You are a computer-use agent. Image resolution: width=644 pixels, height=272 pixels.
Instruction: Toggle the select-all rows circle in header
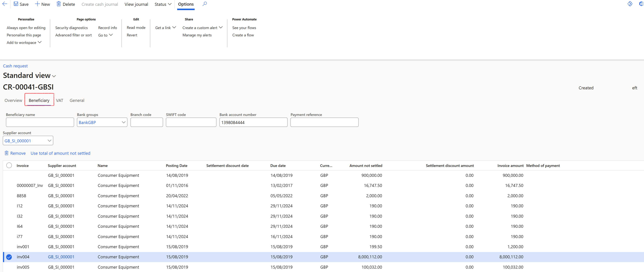(9, 165)
